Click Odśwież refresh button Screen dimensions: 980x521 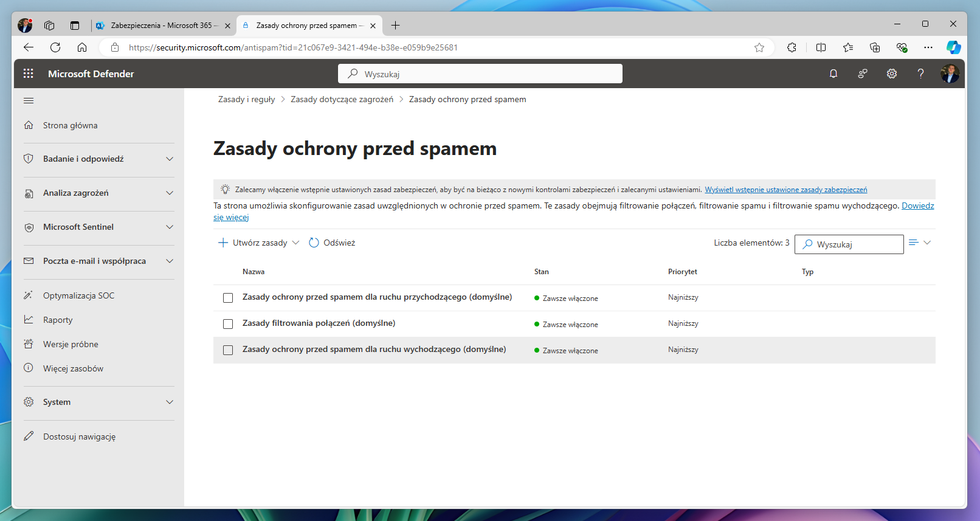tap(332, 243)
